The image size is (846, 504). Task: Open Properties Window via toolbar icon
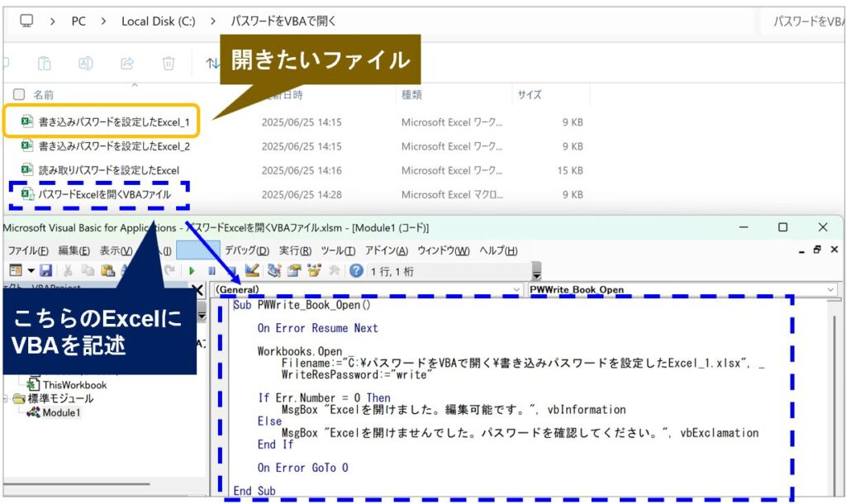click(x=294, y=270)
